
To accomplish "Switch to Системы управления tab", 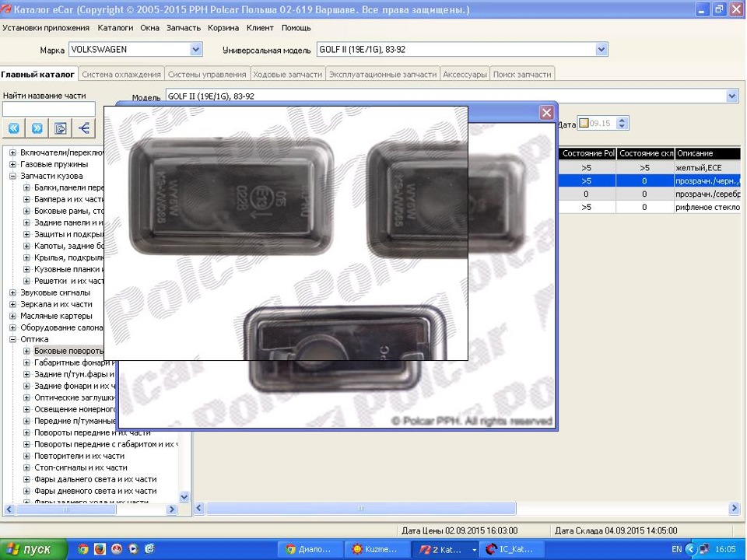I will (207, 75).
